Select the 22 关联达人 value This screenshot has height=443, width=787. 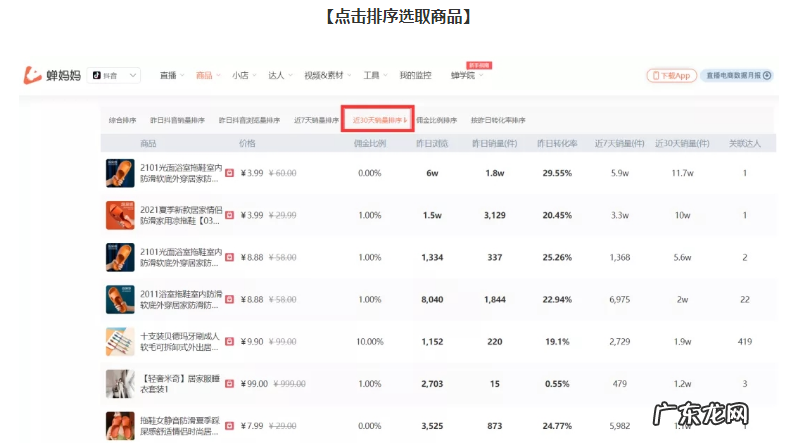745,300
